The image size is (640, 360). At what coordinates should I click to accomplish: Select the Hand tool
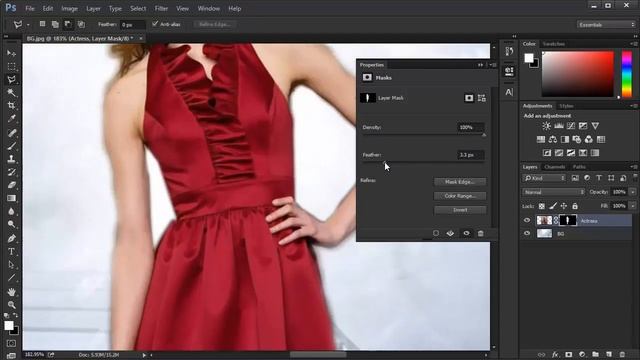[11, 292]
